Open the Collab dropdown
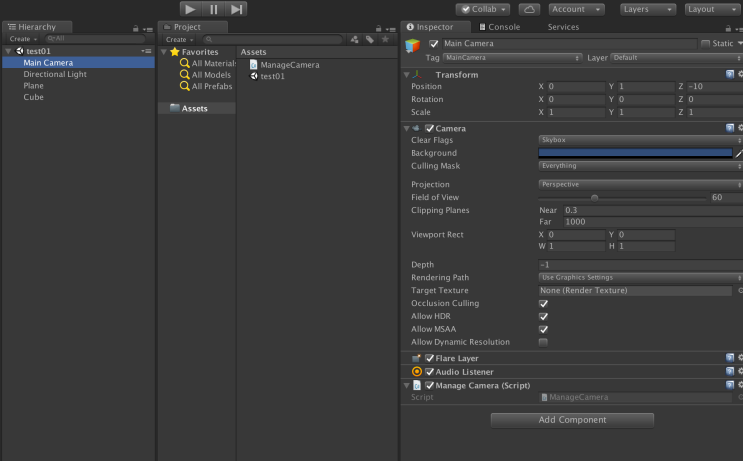 point(483,9)
